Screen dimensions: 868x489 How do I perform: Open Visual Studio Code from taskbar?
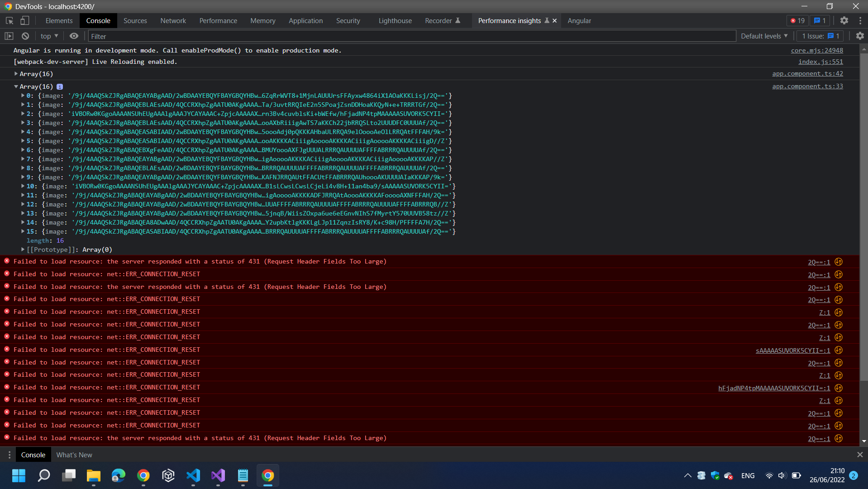pyautogui.click(x=193, y=475)
